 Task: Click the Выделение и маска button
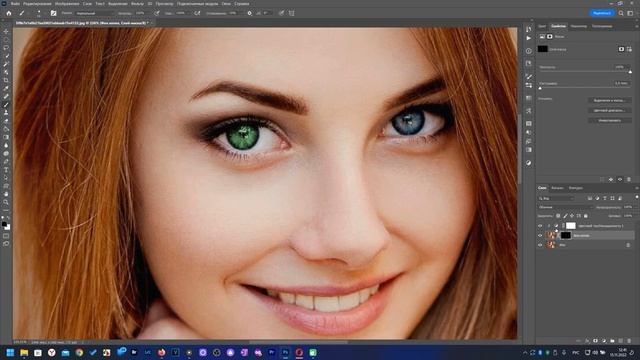click(610, 100)
